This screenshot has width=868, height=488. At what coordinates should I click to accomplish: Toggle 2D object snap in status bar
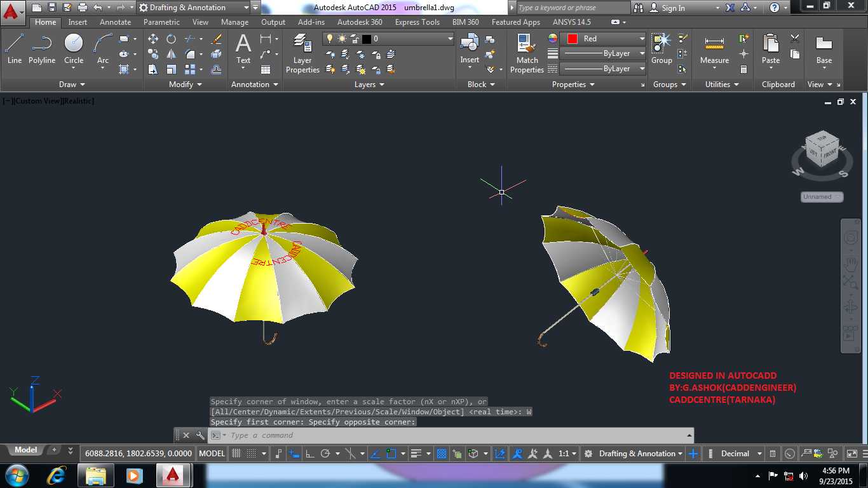pos(391,454)
